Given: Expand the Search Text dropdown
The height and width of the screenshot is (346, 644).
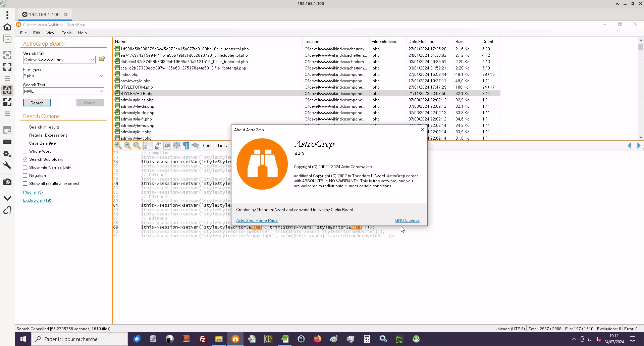Looking at the screenshot, I should point(101,91).
